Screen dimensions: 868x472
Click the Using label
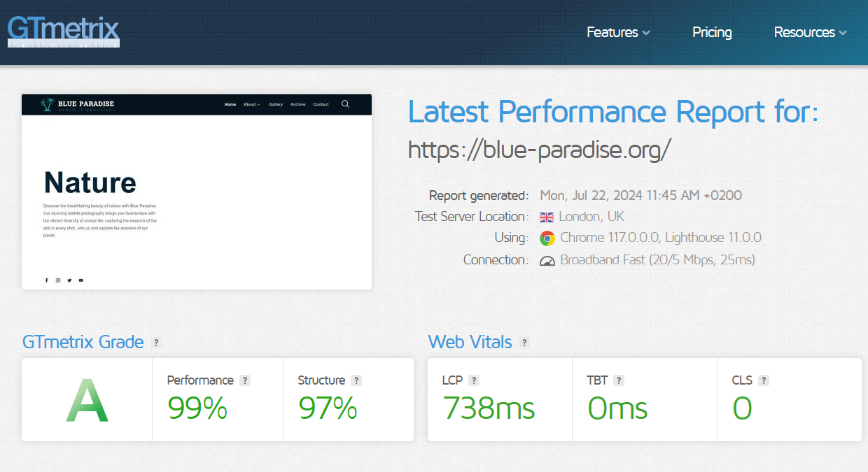click(512, 238)
